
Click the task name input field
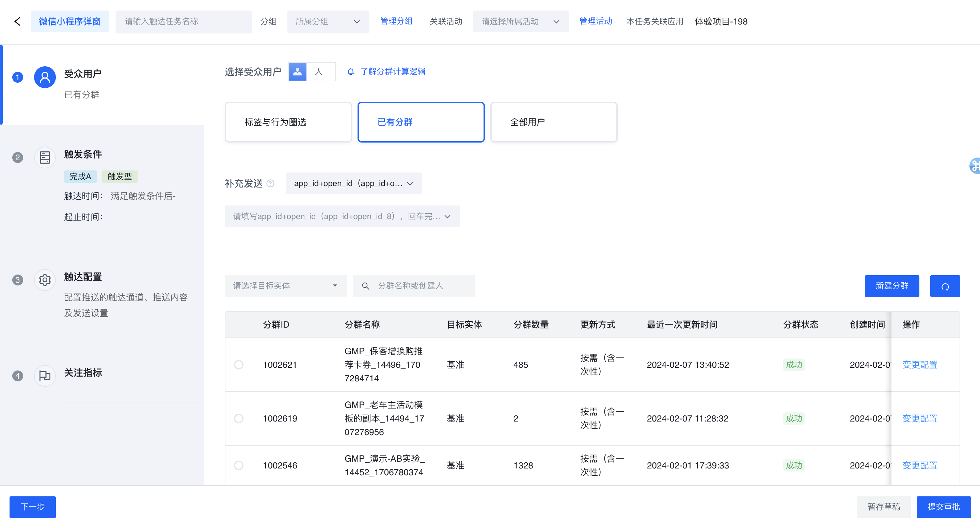(184, 22)
